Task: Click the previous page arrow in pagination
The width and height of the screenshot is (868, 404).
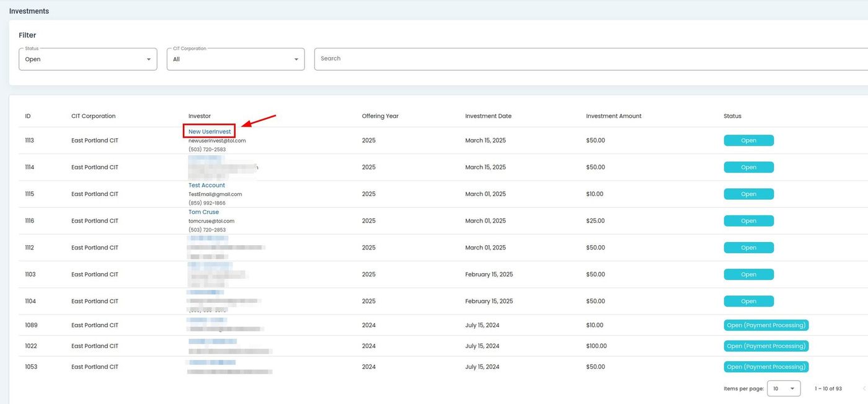Action: point(864,388)
